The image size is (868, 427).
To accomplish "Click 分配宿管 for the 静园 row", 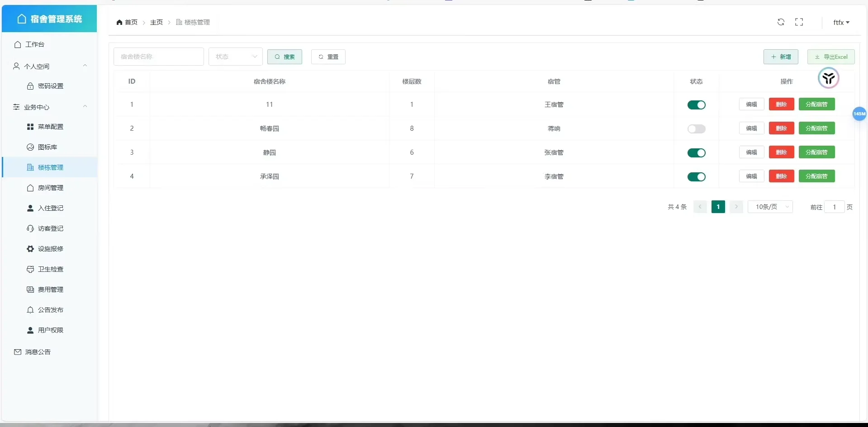I will [x=816, y=152].
